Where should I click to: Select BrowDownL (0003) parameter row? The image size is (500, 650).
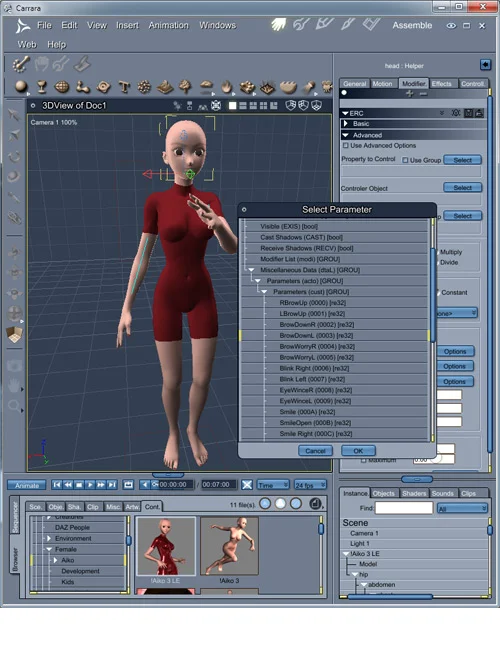click(334, 335)
